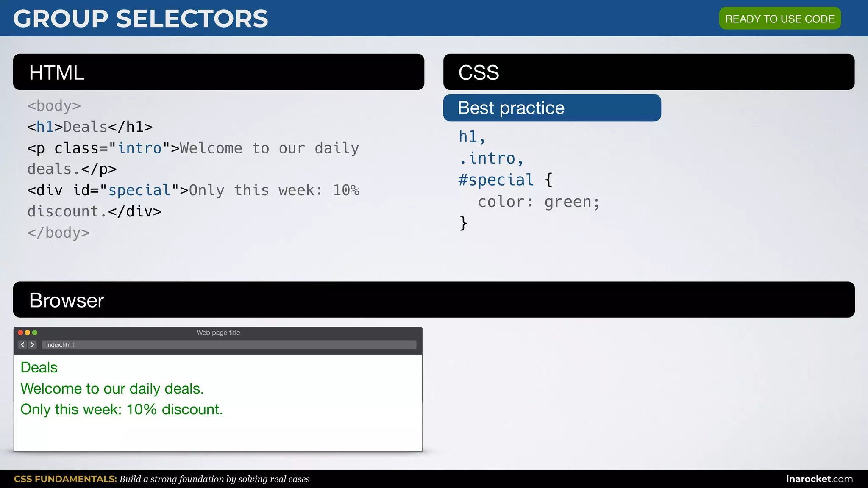The image size is (868, 488).
Task: Click the green maximize dot in browser mockup
Action: tap(35, 333)
